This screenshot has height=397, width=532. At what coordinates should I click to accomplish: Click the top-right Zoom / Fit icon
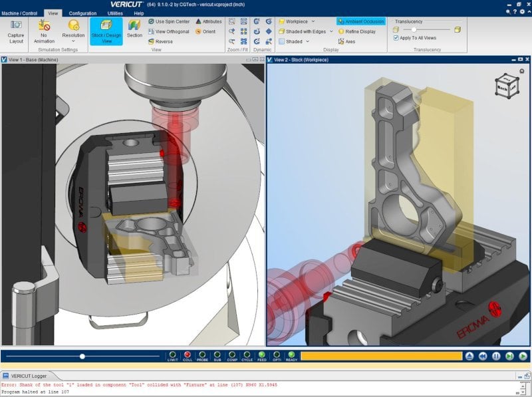point(243,21)
